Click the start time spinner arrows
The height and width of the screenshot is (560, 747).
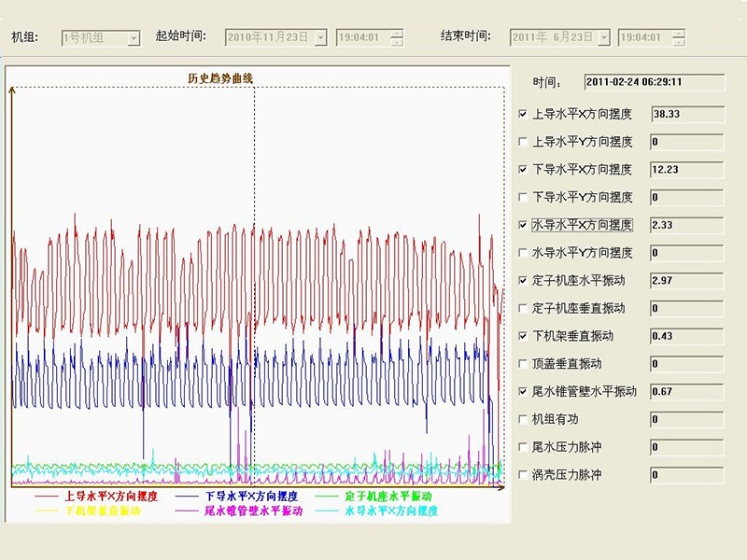[398, 37]
